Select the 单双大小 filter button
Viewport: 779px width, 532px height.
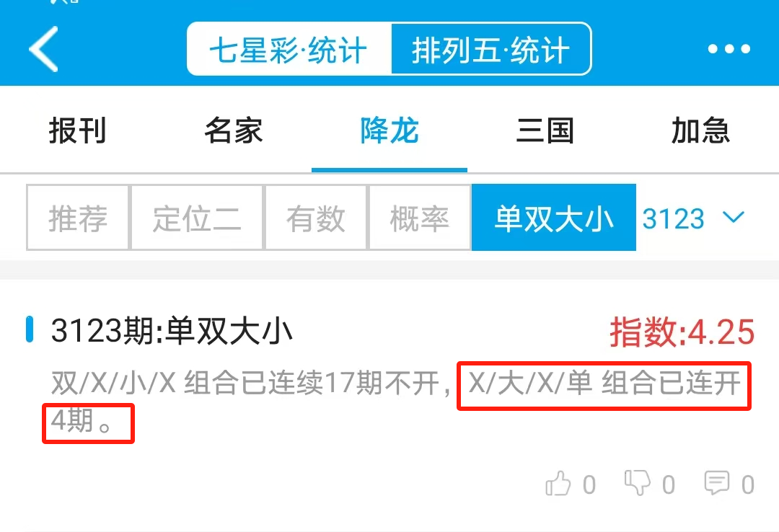coord(554,218)
